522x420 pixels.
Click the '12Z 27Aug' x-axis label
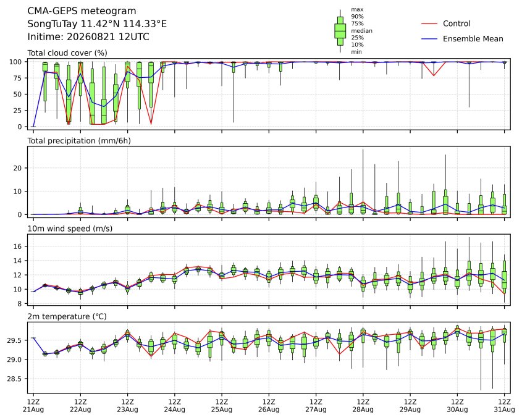click(316, 406)
